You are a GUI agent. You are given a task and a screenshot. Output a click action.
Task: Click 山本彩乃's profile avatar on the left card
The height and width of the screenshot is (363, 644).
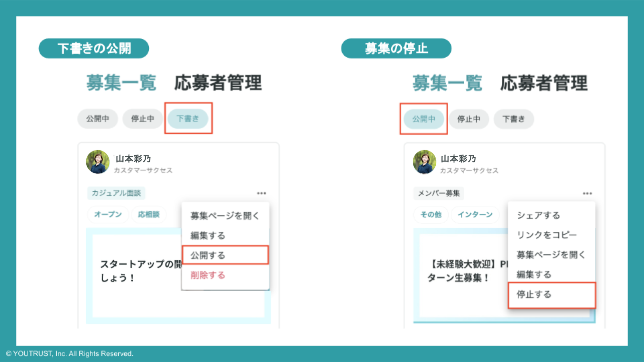pos(98,162)
